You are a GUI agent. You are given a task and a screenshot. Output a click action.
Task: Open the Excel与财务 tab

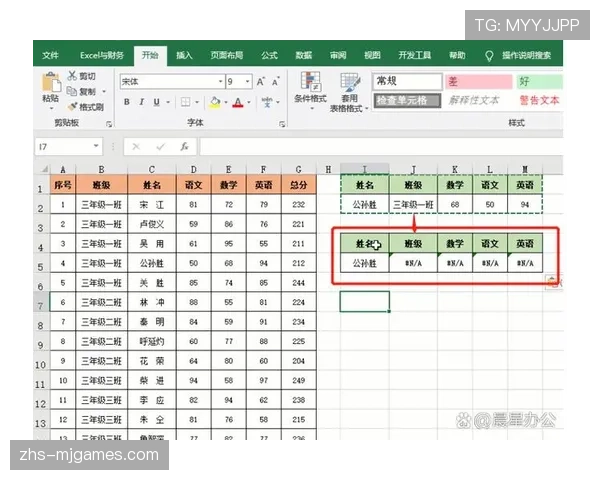pos(102,56)
